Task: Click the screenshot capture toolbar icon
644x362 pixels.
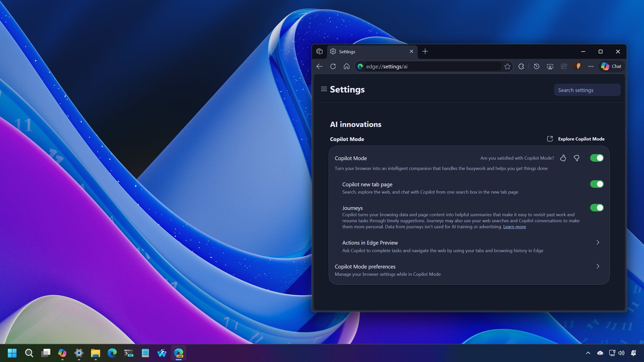Action: [x=550, y=66]
